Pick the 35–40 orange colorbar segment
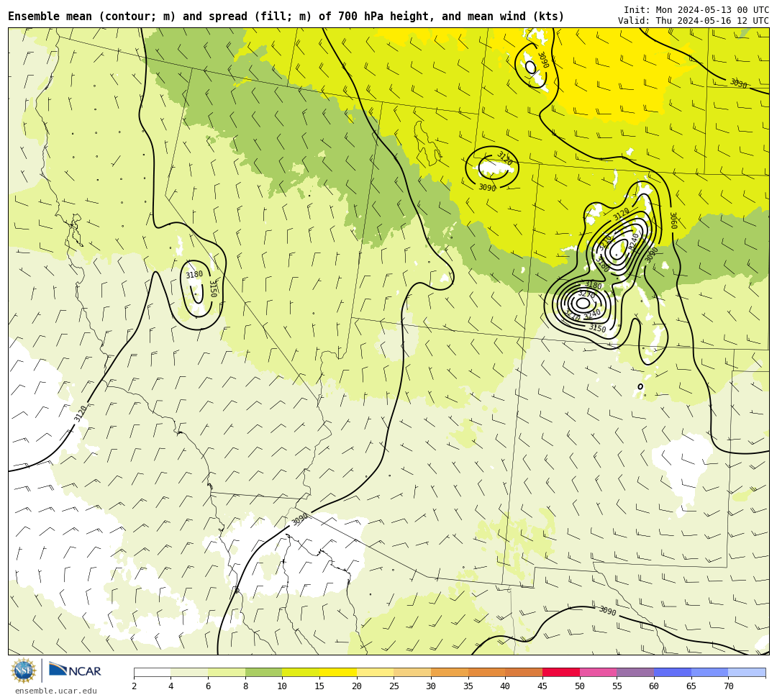 [486, 672]
